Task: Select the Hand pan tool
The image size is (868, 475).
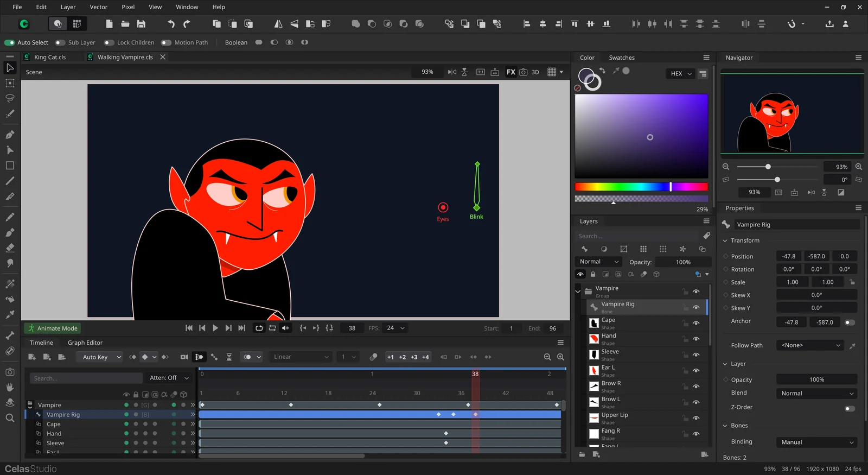Action: (10, 387)
